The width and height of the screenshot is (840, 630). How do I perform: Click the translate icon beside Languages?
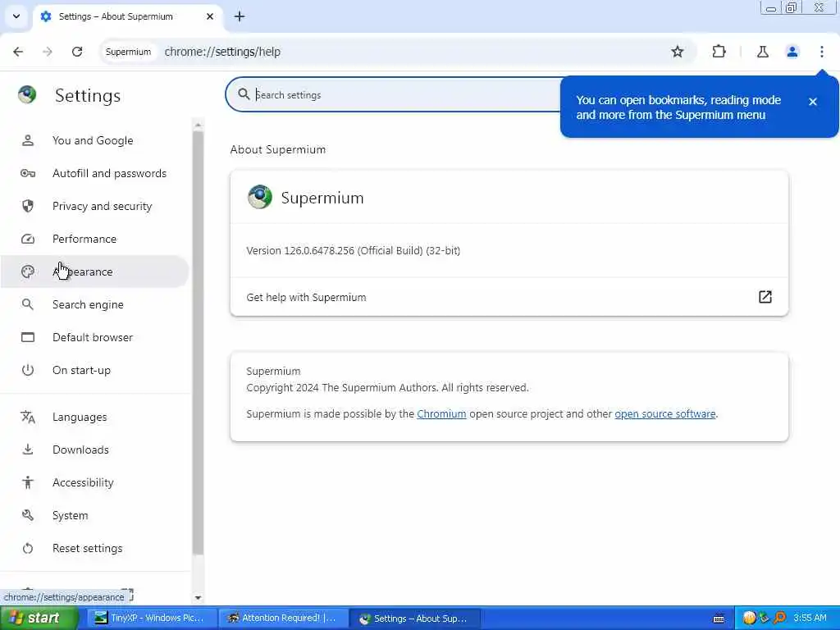click(x=28, y=417)
